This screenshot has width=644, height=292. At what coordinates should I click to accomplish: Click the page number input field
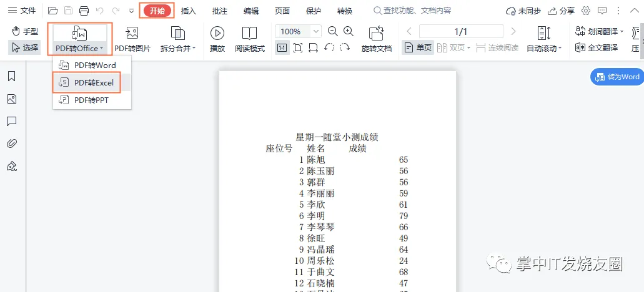(x=460, y=31)
